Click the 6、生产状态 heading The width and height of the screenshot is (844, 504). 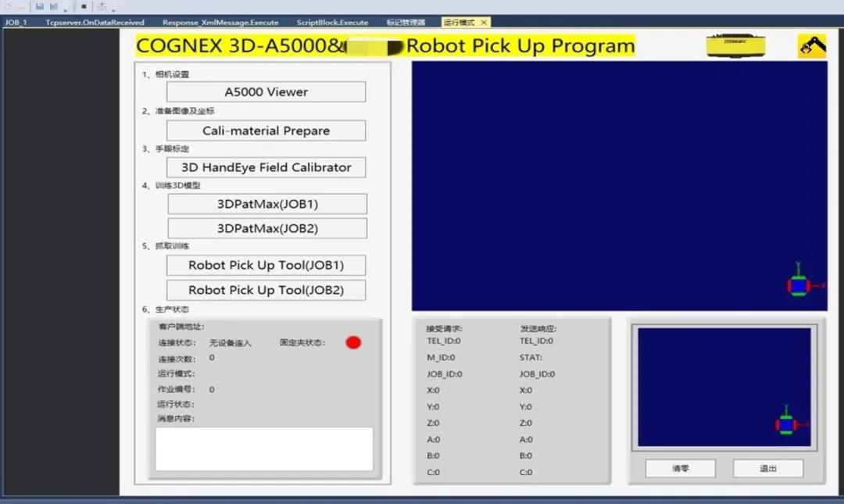coord(166,309)
